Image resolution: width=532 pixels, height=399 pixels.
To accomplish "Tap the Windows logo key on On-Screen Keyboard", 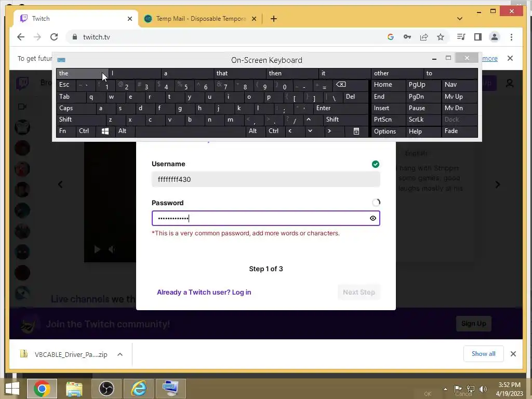I will tap(105, 131).
